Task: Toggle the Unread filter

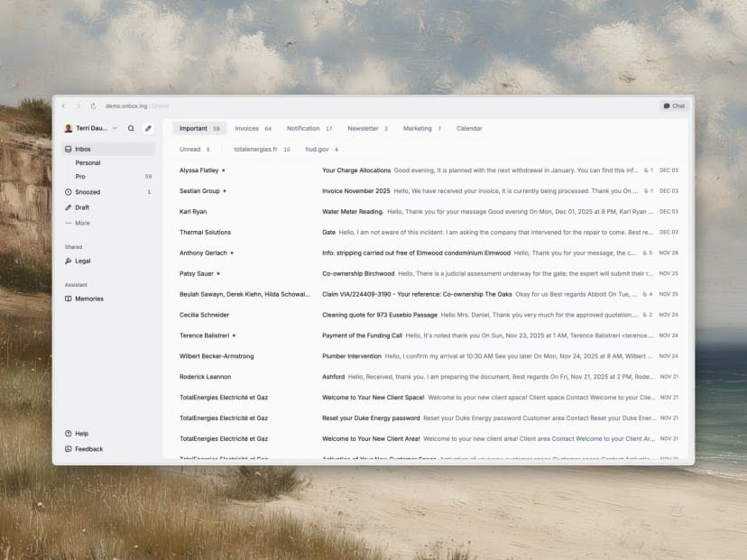Action: click(x=194, y=150)
